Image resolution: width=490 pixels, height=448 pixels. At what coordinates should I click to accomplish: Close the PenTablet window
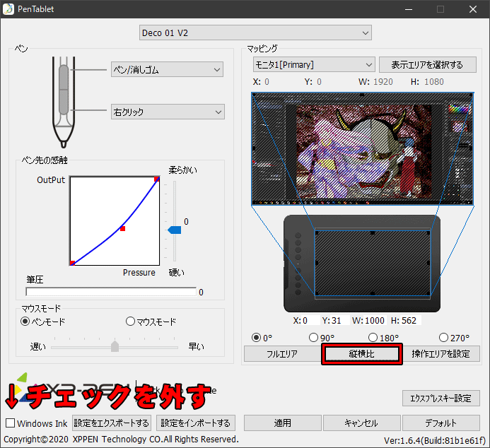473,9
